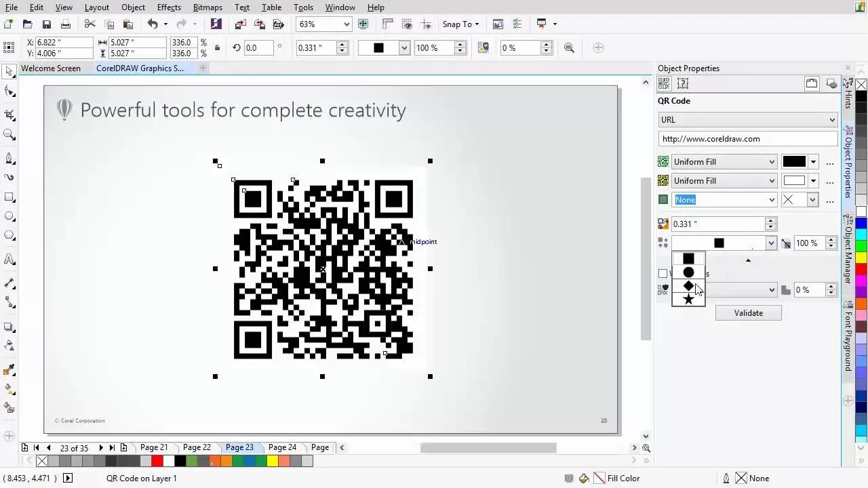Expand the pixel shape dropdown arrow

click(771, 243)
